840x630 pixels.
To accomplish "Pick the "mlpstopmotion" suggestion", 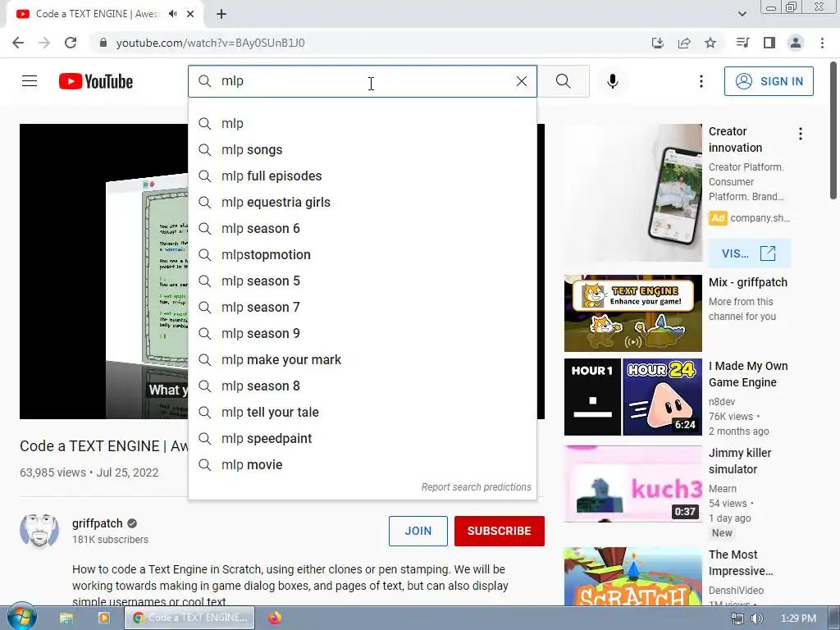I will 362,255.
